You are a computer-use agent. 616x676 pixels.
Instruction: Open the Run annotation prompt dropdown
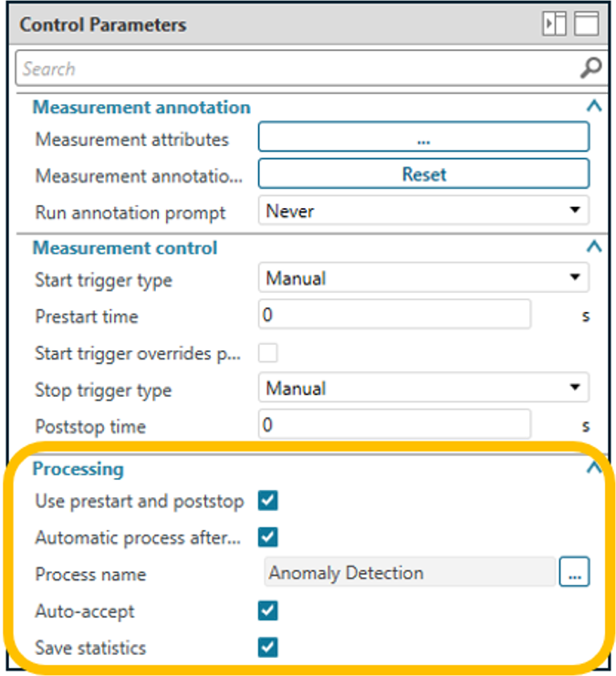tap(423, 211)
